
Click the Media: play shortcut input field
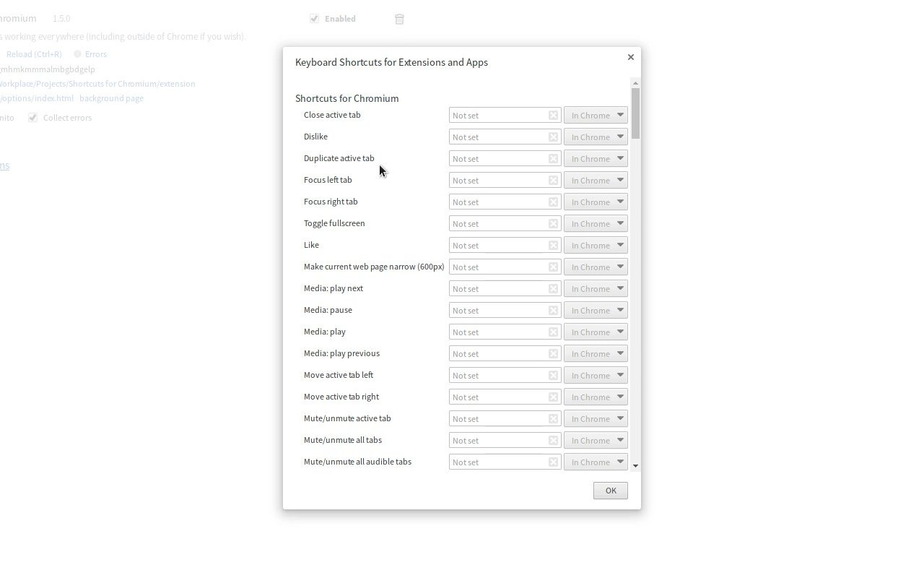[x=505, y=332]
